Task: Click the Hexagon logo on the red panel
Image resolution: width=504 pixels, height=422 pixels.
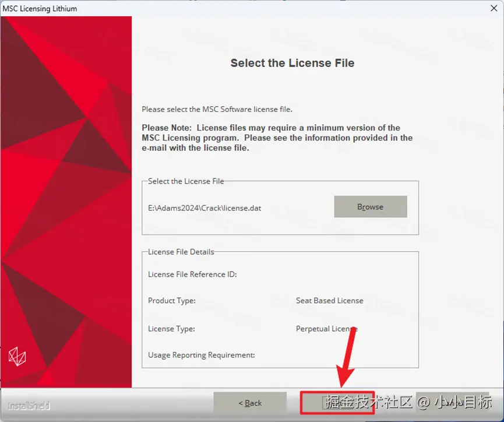Action: (17, 356)
